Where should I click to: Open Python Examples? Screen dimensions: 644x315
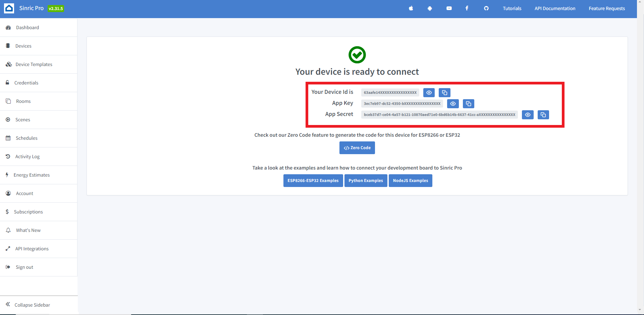click(366, 181)
